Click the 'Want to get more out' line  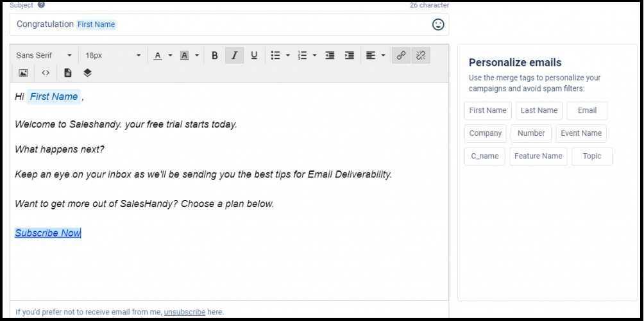144,204
